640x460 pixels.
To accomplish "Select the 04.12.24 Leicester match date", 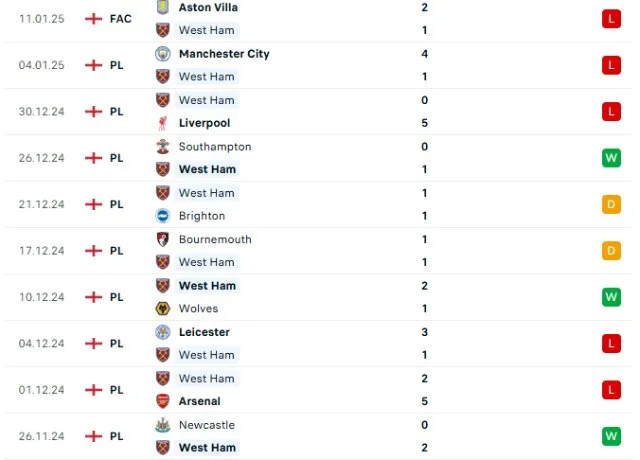I will pos(42,344).
